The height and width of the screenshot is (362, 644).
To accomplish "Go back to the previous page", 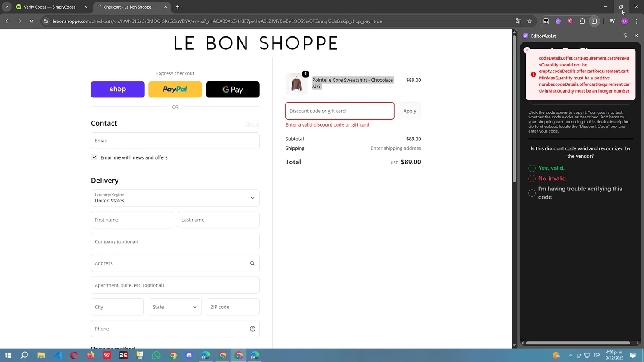I will 7,21.
